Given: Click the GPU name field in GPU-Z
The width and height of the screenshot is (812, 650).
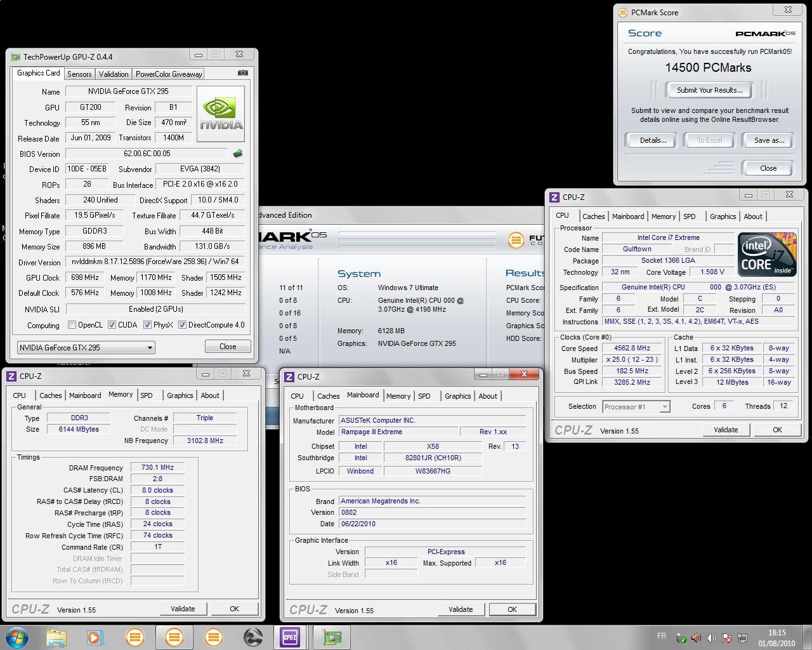Looking at the screenshot, I should click(x=128, y=91).
